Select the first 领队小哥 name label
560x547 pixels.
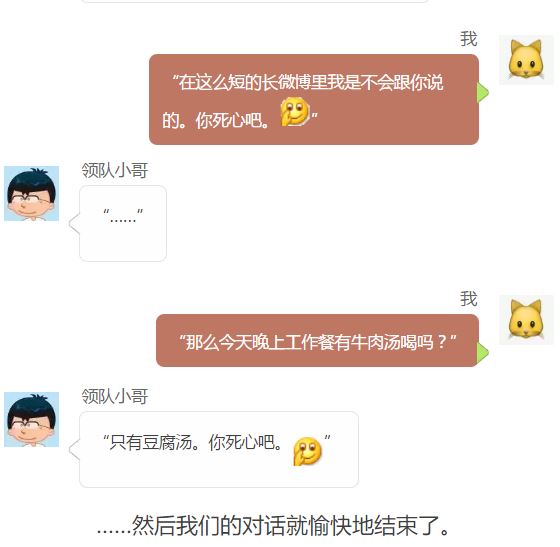[x=115, y=170]
